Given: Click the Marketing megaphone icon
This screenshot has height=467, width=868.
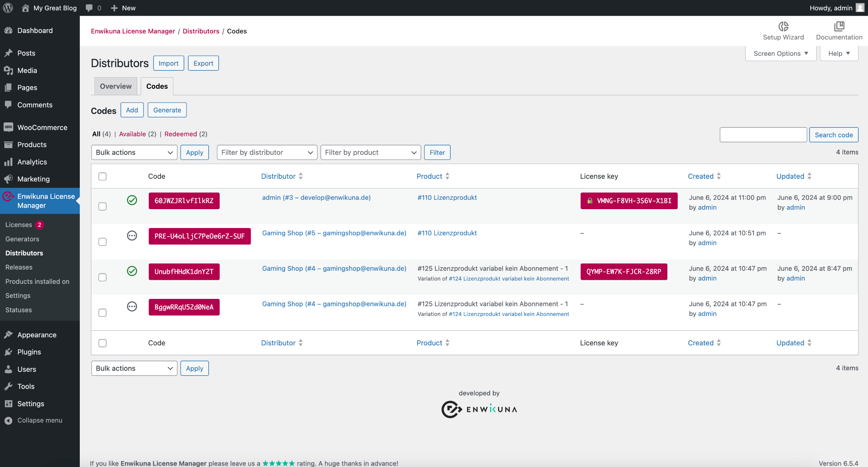Looking at the screenshot, I should [x=8, y=179].
